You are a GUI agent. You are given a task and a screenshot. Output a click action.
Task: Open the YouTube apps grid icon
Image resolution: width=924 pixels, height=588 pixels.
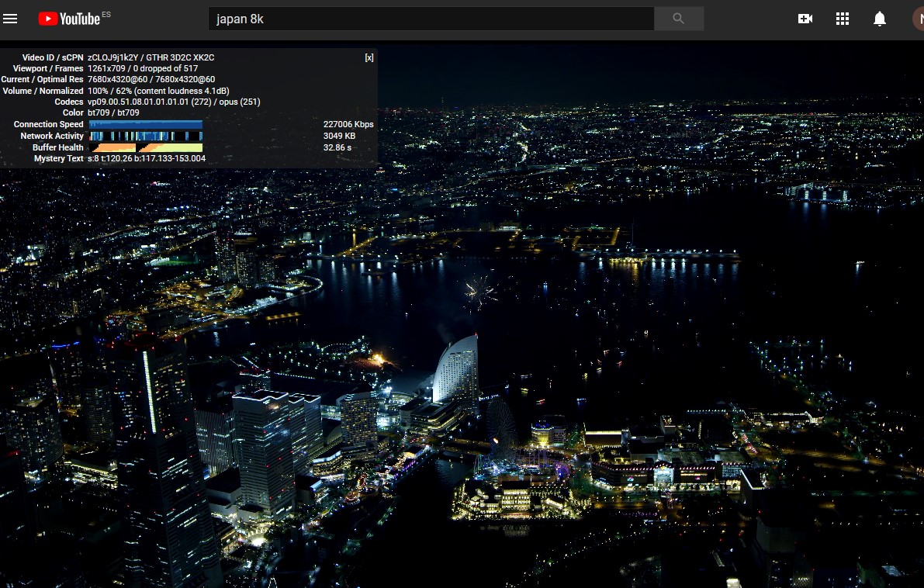[843, 19]
